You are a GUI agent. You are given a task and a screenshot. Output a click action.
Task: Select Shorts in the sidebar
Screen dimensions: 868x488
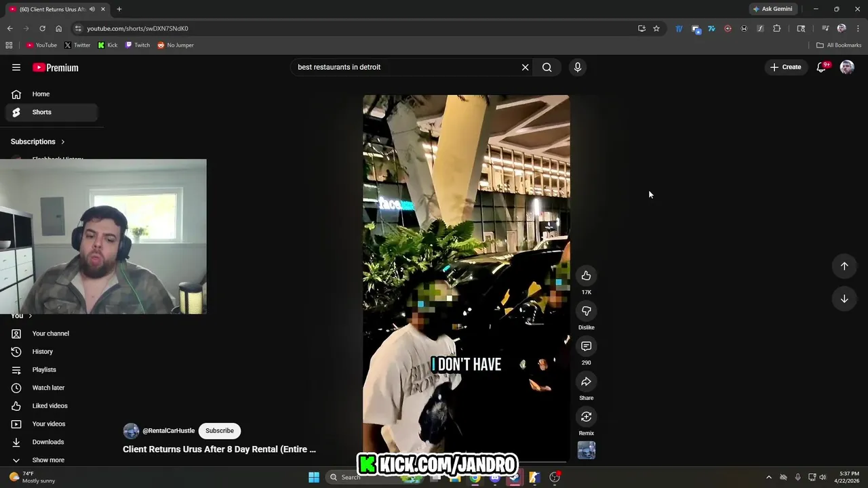click(52, 112)
